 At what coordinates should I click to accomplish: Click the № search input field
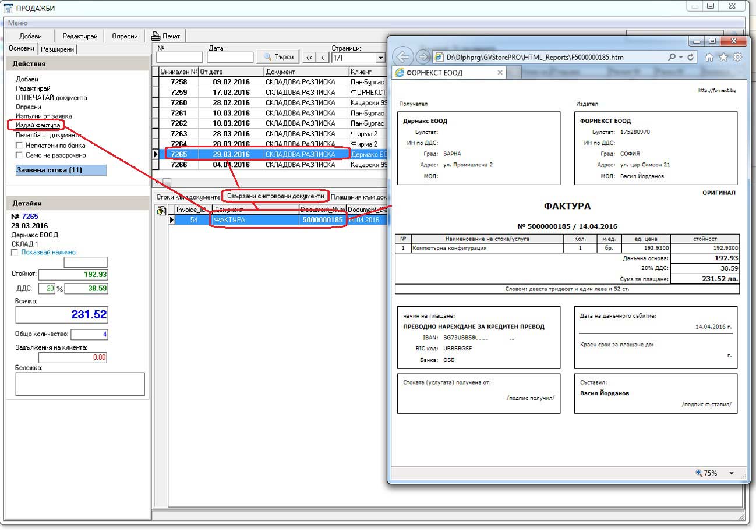(x=179, y=58)
